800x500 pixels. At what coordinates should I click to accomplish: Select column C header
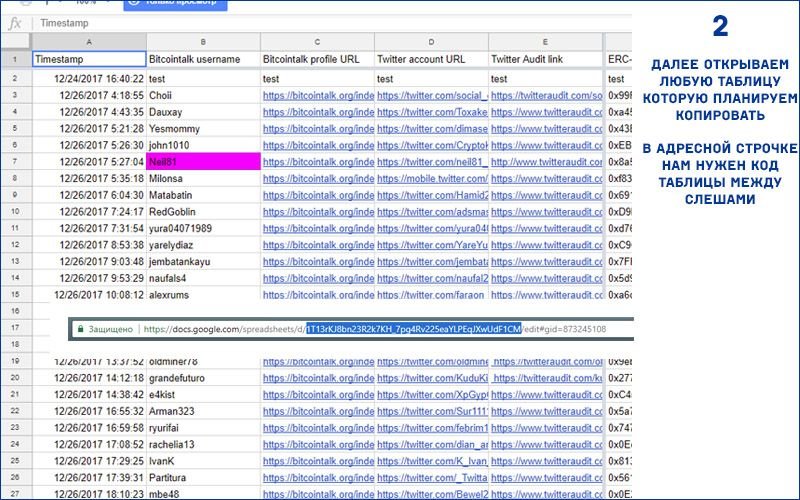(317, 42)
